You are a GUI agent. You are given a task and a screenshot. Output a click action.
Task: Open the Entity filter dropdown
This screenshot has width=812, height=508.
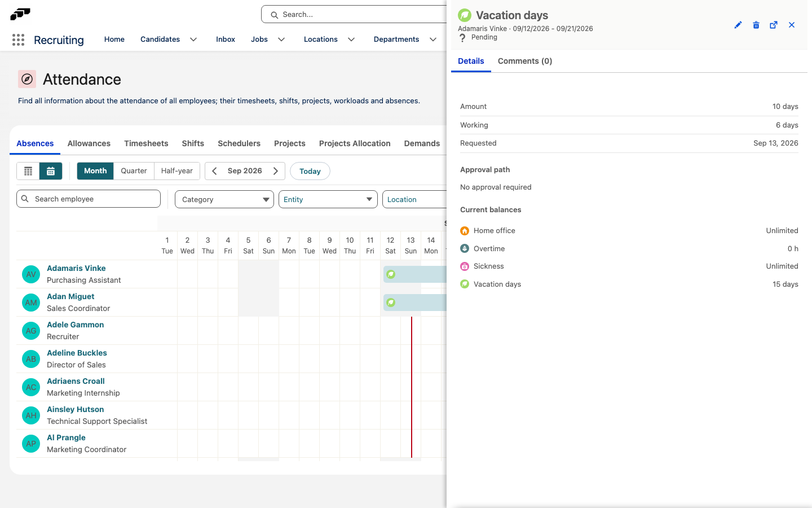328,199
